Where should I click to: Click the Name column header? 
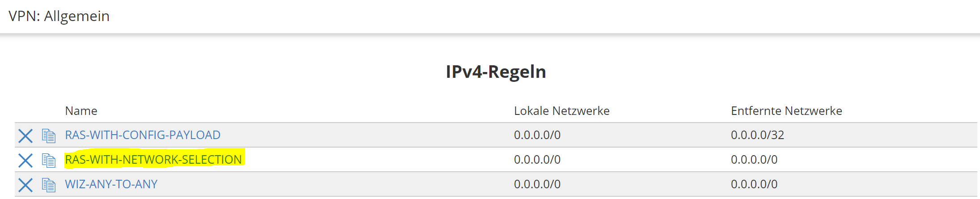point(81,111)
